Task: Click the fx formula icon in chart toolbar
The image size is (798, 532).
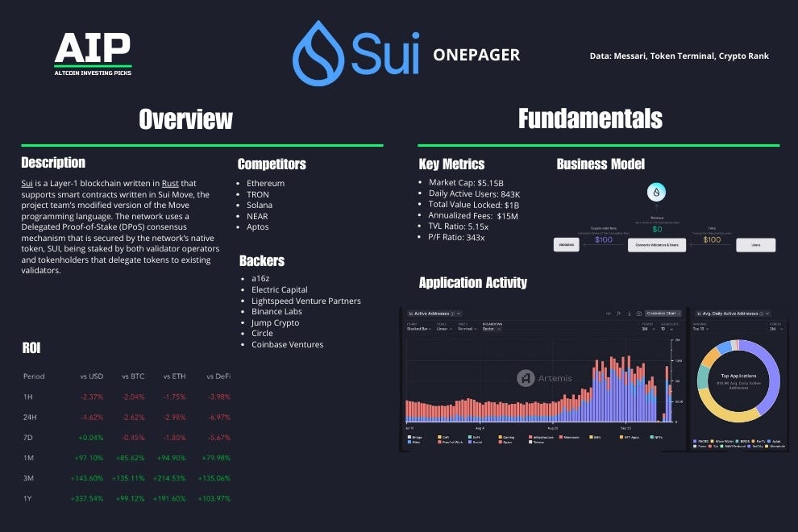Action: click(x=618, y=314)
